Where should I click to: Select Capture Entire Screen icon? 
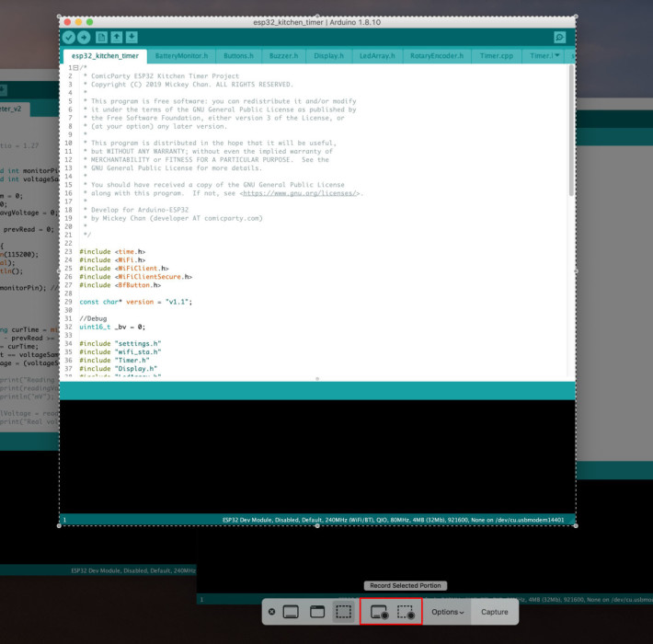(x=291, y=612)
